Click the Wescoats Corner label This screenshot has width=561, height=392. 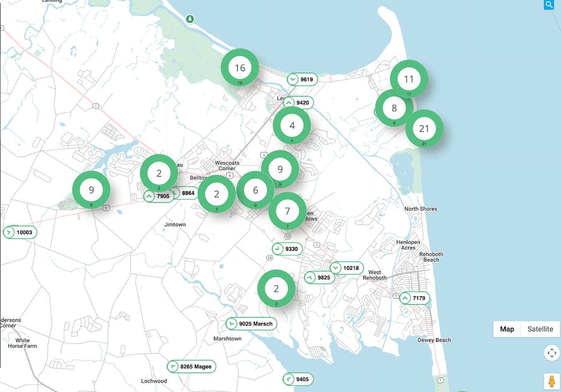[x=227, y=166]
